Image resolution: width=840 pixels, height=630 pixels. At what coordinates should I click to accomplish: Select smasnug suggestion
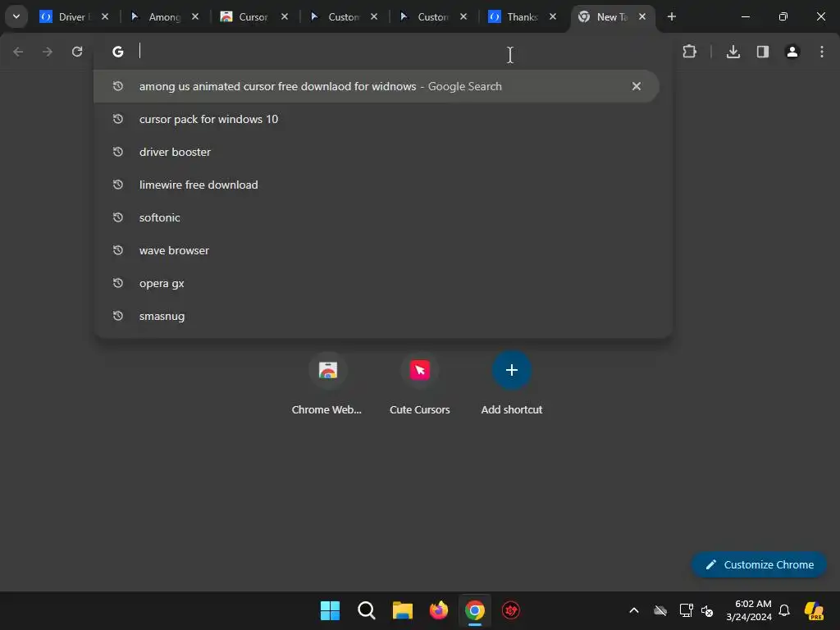pos(383,316)
